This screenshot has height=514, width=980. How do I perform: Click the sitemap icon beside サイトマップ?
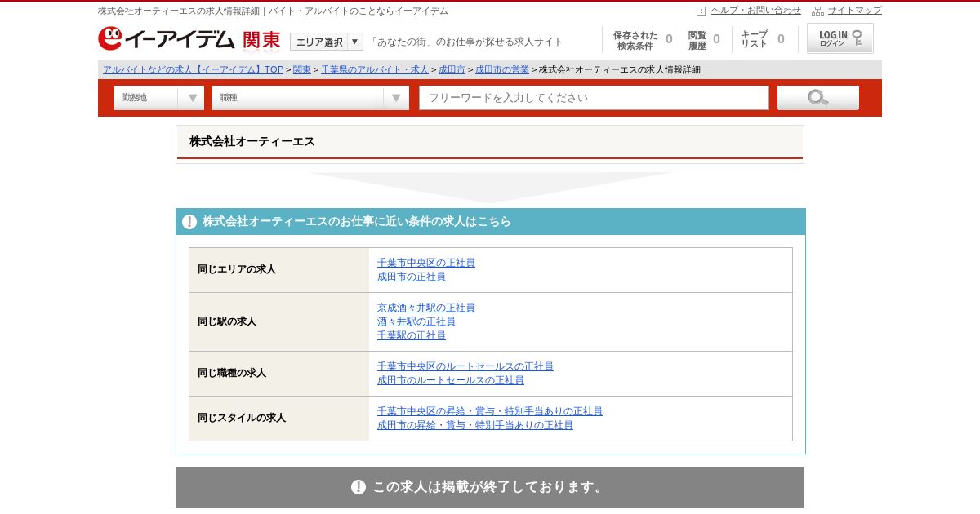point(817,11)
